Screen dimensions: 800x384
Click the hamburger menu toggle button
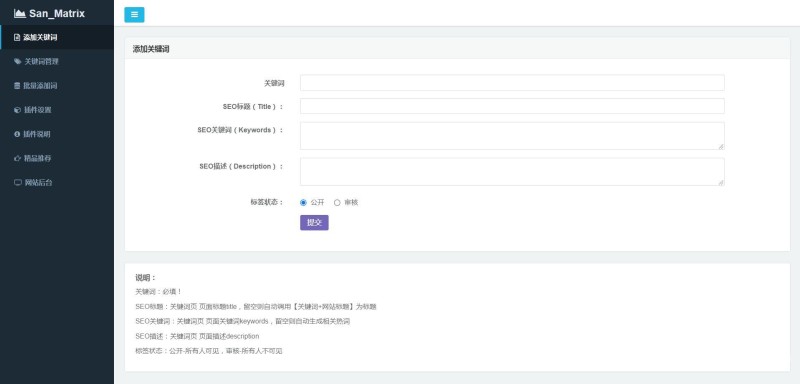[x=134, y=15]
